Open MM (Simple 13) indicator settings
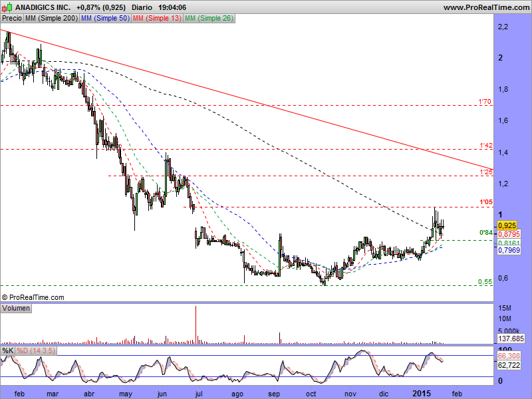The height and width of the screenshot is (399, 532). pyautogui.click(x=157, y=19)
